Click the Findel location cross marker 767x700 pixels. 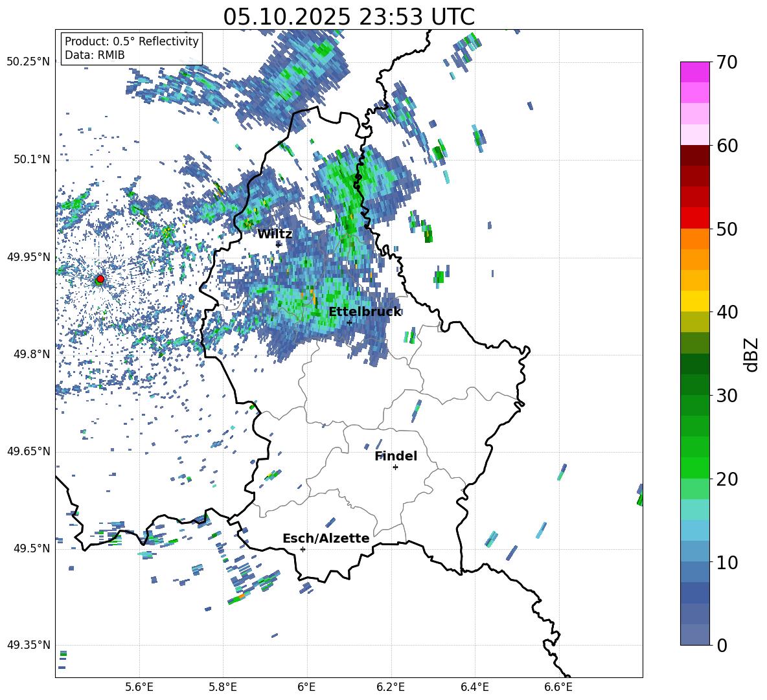pos(395,468)
